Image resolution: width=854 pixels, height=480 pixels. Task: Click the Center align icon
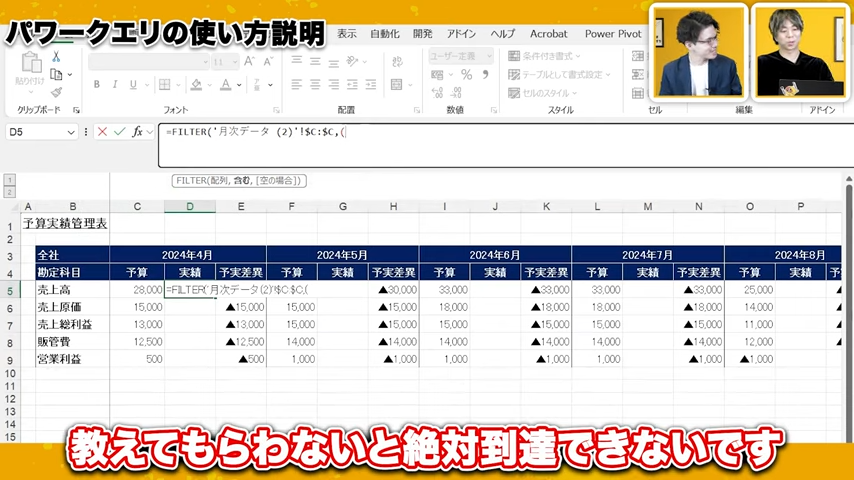tap(315, 84)
